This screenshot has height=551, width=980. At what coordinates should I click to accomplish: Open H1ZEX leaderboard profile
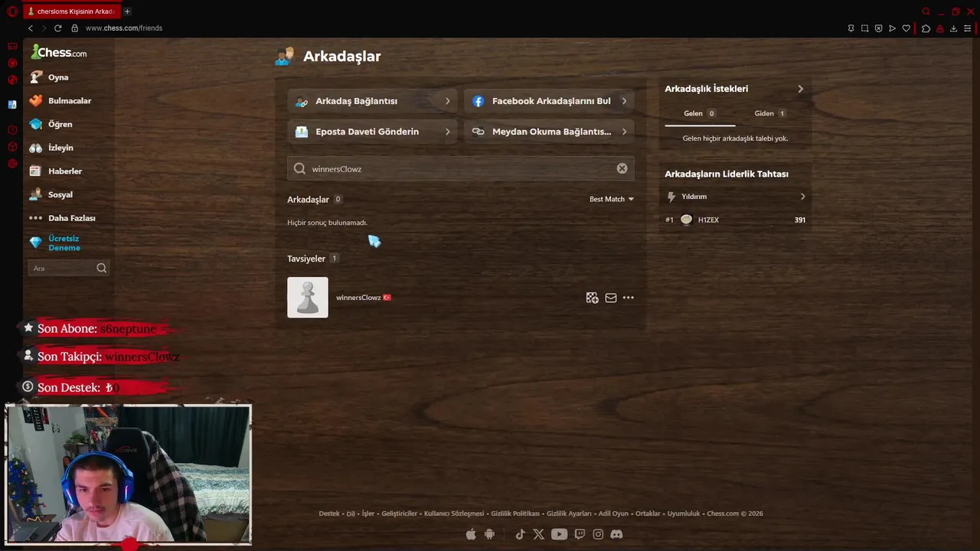(x=708, y=220)
